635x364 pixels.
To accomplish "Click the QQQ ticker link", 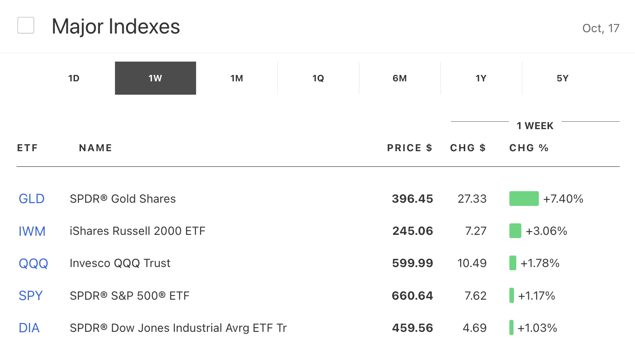I will pos(34,263).
